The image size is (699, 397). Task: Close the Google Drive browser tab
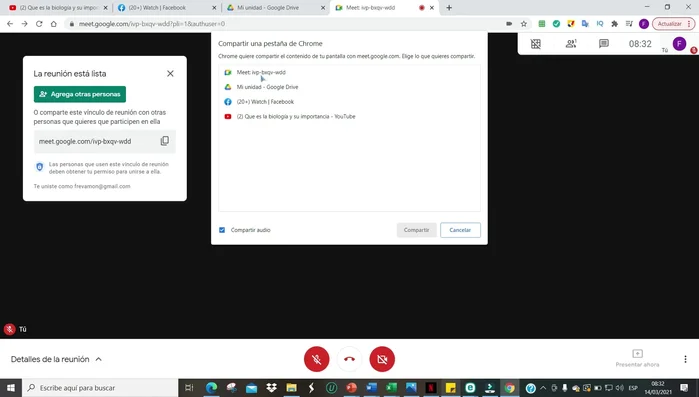(x=323, y=8)
